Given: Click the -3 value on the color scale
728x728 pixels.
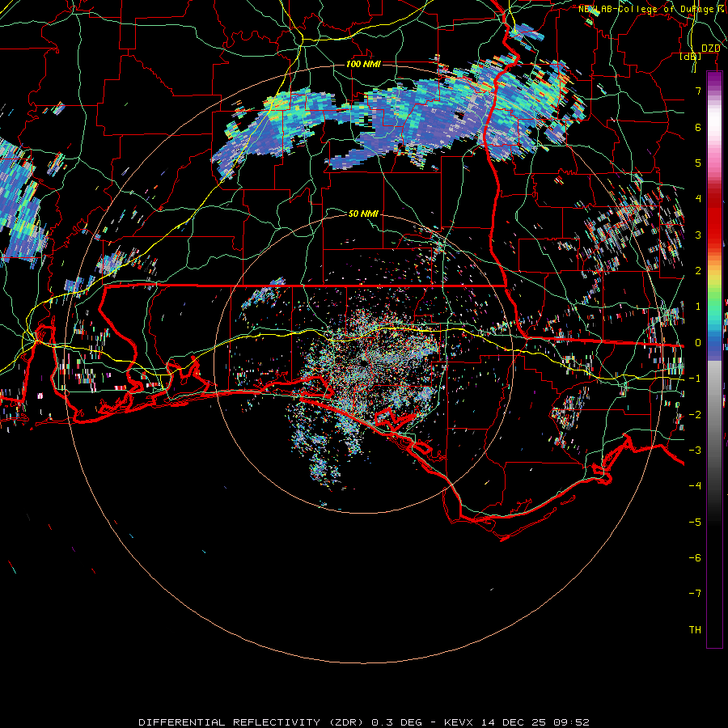Looking at the screenshot, I should click(x=695, y=451).
